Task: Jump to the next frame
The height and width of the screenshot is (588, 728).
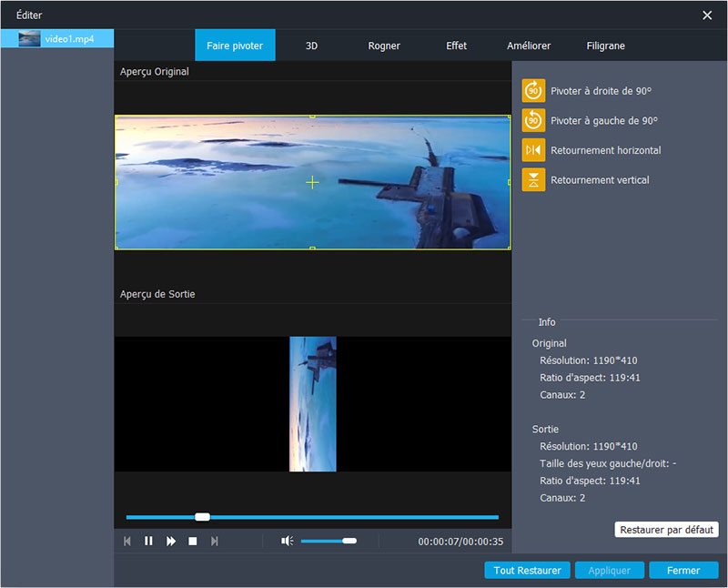Action: 214,541
